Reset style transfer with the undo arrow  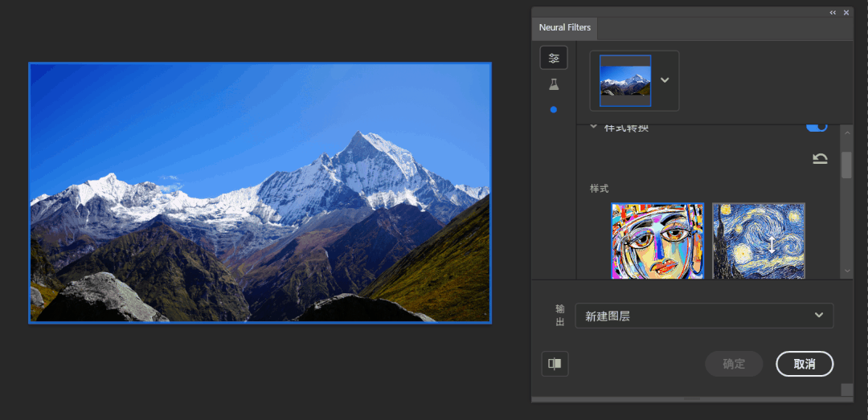click(x=820, y=159)
